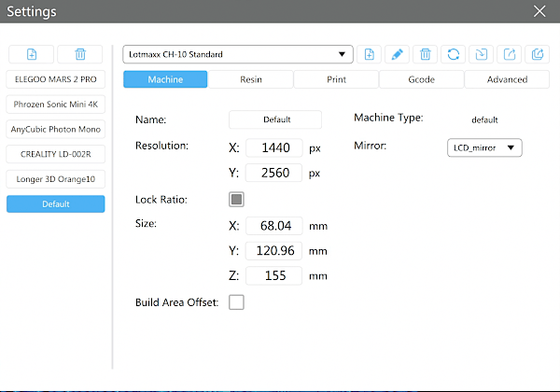Select the ELEGOO MARS 2 PRO machine
Screen dimensions: 560x392
point(56,79)
